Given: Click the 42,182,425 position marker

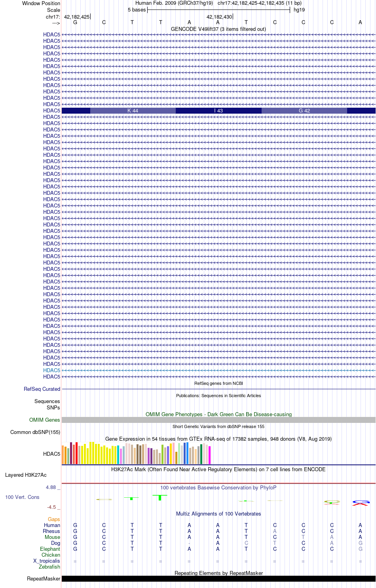Looking at the screenshot, I should tap(77, 17).
